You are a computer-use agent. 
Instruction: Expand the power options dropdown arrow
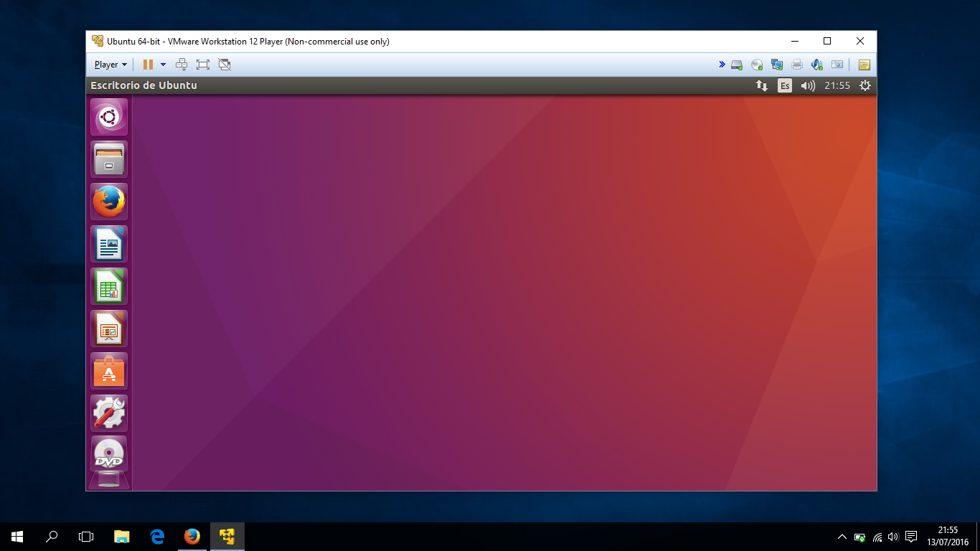click(163, 65)
